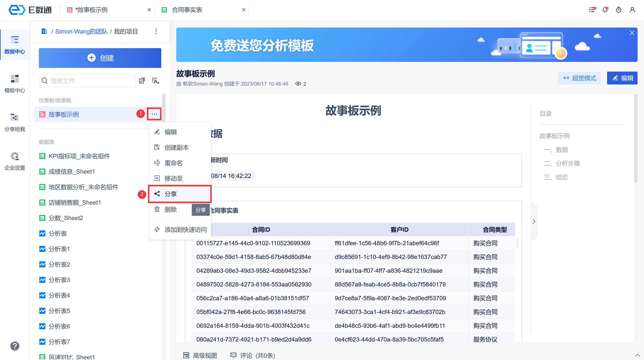The width and height of the screenshot is (644, 360).
Task: Click the batch select files icon
Action: point(142,81)
